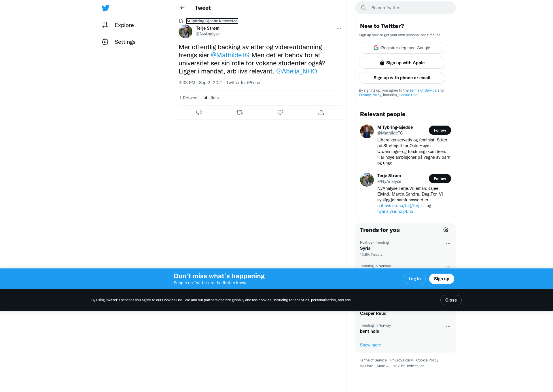The width and height of the screenshot is (553, 392).
Task: Click Show more under trends
Action: tap(370, 345)
